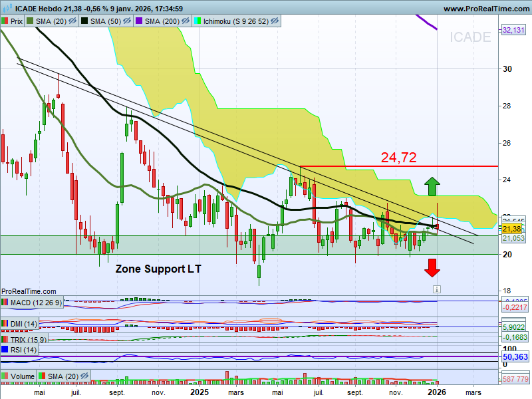
Task: Click the sept. label under 2025 on time axis
Action: pyautogui.click(x=355, y=392)
